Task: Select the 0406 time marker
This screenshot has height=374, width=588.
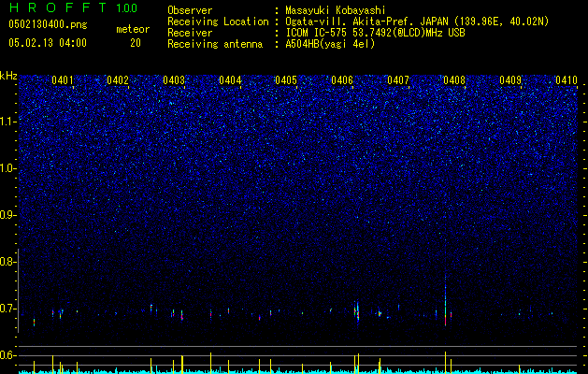Action: tap(342, 80)
